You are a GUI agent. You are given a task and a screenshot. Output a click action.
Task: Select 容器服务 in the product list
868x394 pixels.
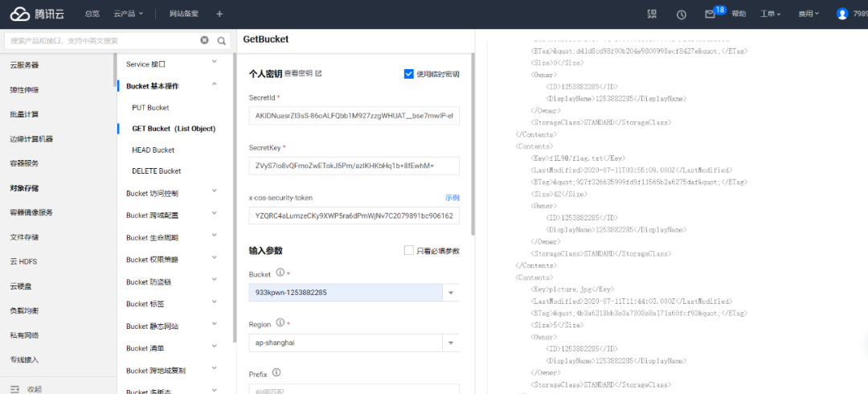pos(24,163)
